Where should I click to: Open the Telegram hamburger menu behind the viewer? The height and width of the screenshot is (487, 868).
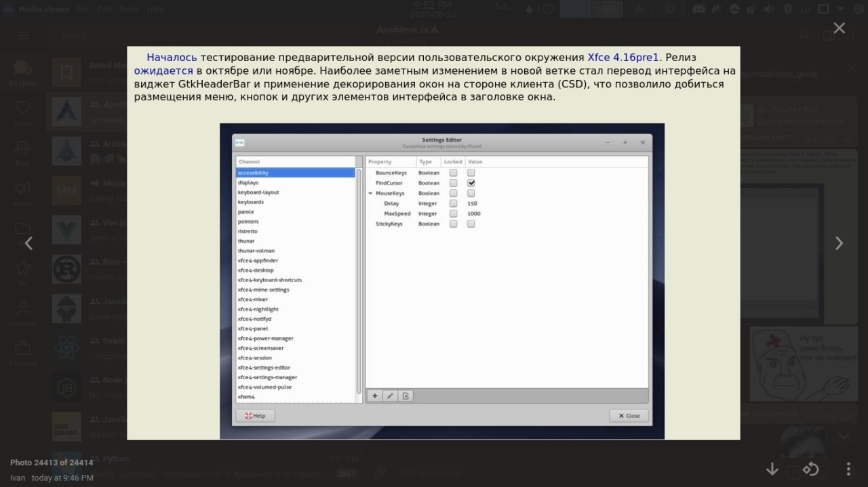coord(23,35)
